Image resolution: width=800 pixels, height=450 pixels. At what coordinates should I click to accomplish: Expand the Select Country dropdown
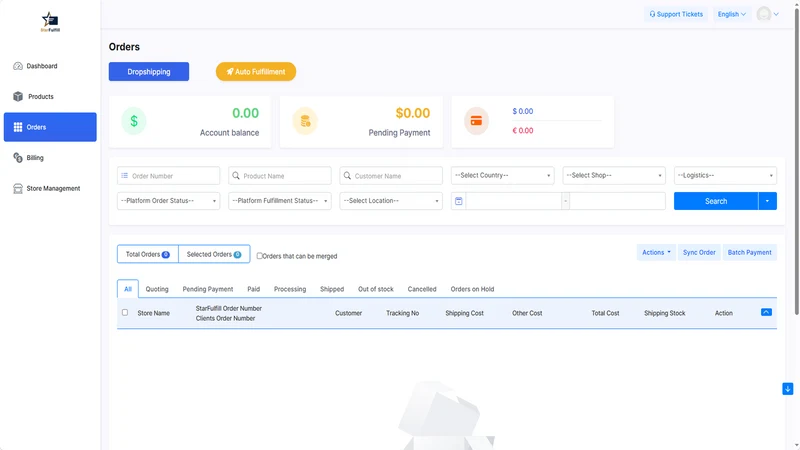[503, 176]
